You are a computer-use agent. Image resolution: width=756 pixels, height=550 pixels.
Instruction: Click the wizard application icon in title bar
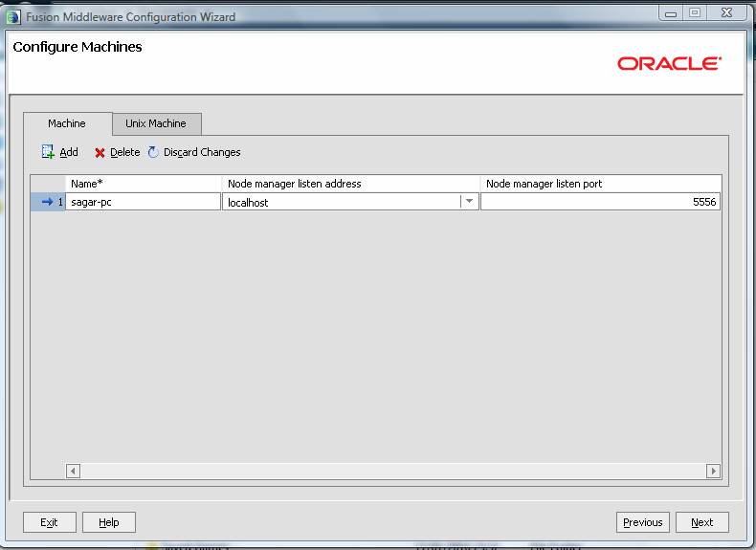tap(13, 17)
